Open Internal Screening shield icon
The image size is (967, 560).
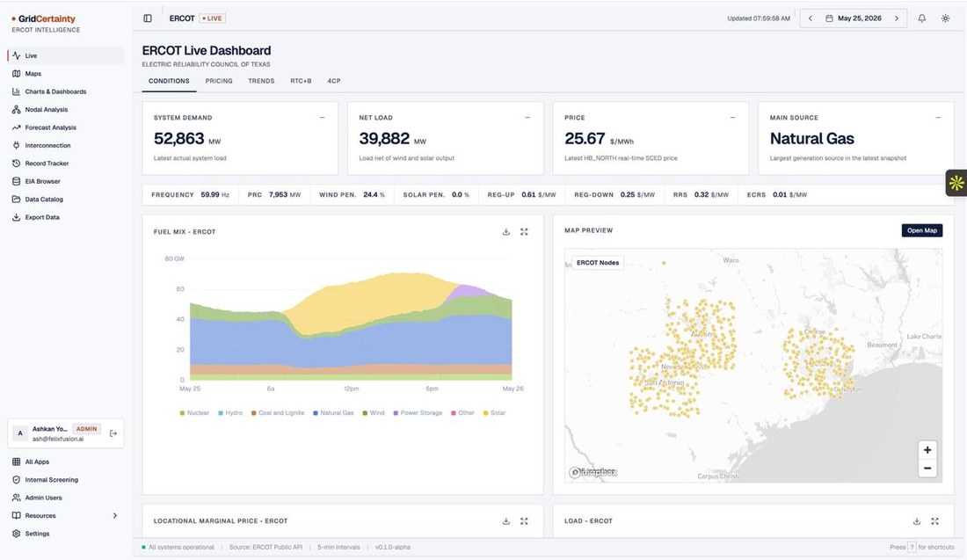pos(16,480)
